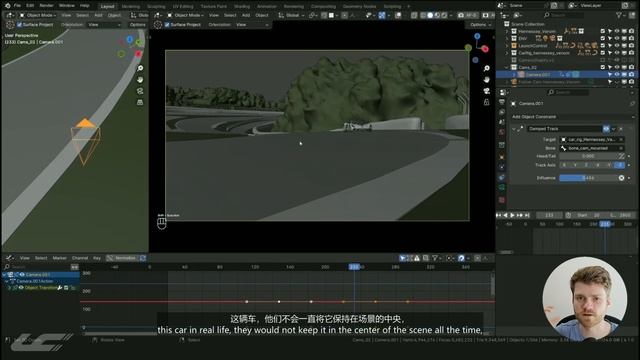Viewport: 640px width, 360px height.
Task: Hide Cams_02 collection with eye icon
Action: [617, 67]
